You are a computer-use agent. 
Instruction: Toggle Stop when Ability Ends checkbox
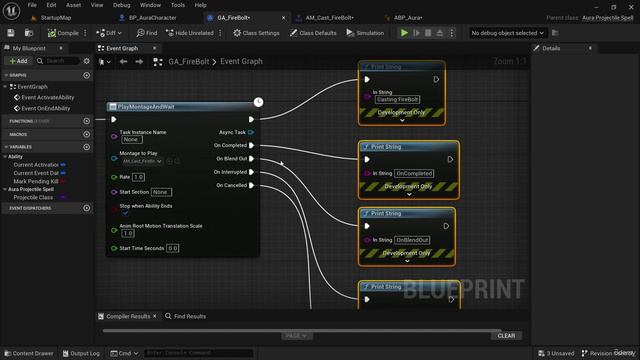coord(125,213)
